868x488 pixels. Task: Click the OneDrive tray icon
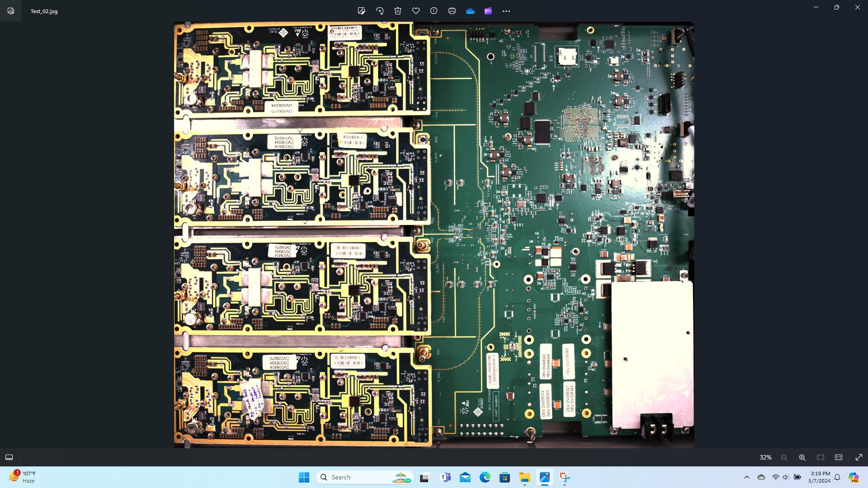(761, 477)
